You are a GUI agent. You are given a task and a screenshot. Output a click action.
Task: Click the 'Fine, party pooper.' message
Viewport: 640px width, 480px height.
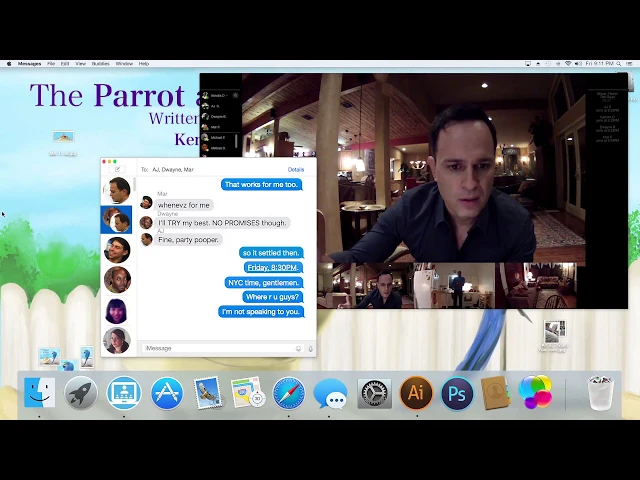point(188,240)
